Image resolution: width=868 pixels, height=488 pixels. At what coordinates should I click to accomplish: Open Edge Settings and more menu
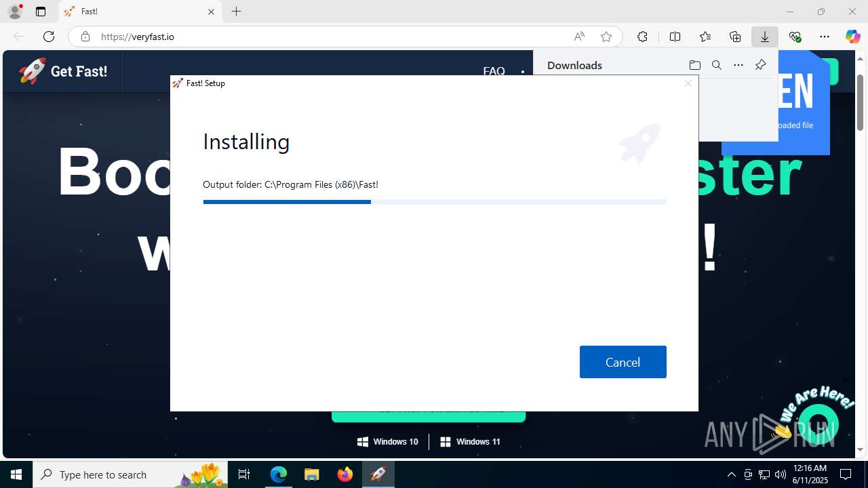pos(825,37)
